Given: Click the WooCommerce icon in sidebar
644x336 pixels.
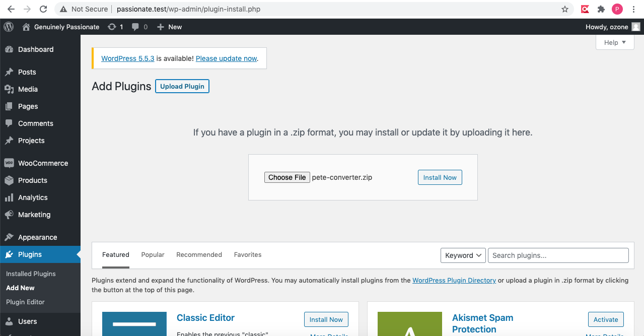Looking at the screenshot, I should tap(9, 163).
